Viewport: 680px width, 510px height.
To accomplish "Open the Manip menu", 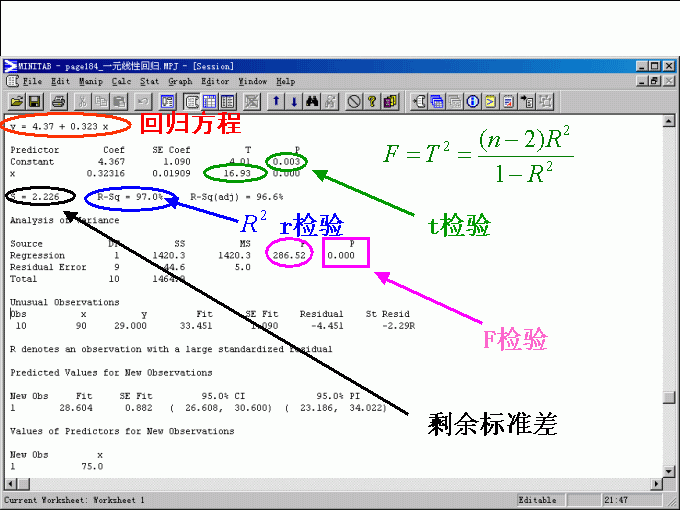I will (91, 81).
